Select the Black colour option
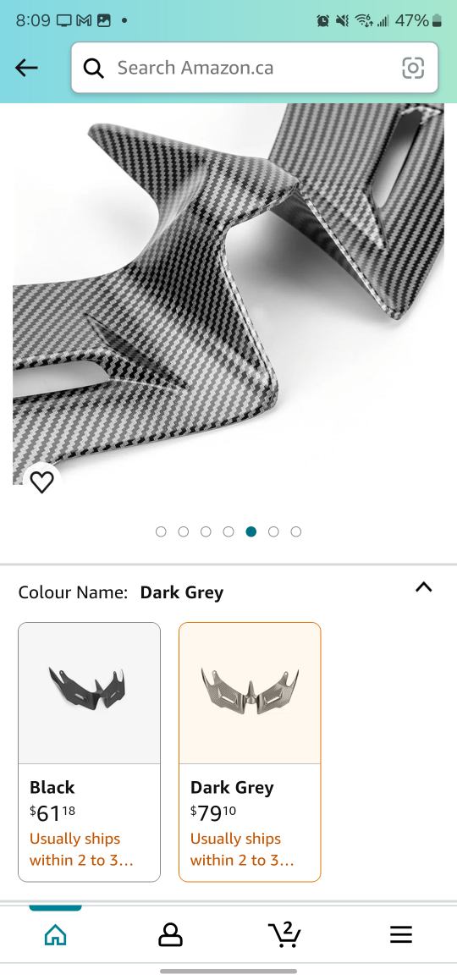The image size is (457, 980). [90, 752]
